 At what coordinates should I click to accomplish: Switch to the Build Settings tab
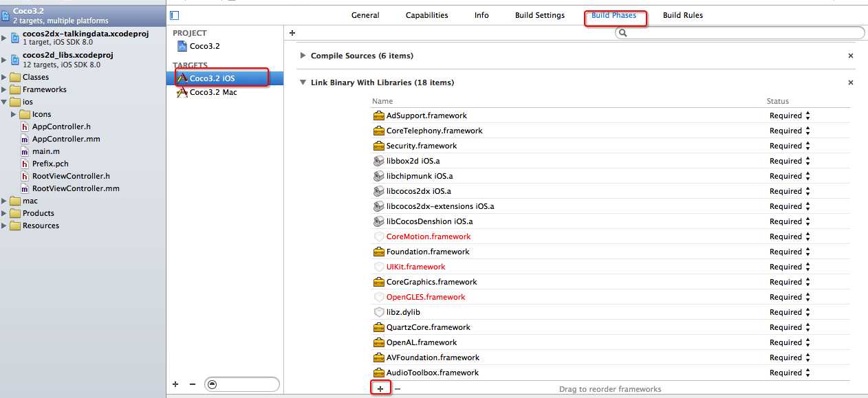click(540, 15)
